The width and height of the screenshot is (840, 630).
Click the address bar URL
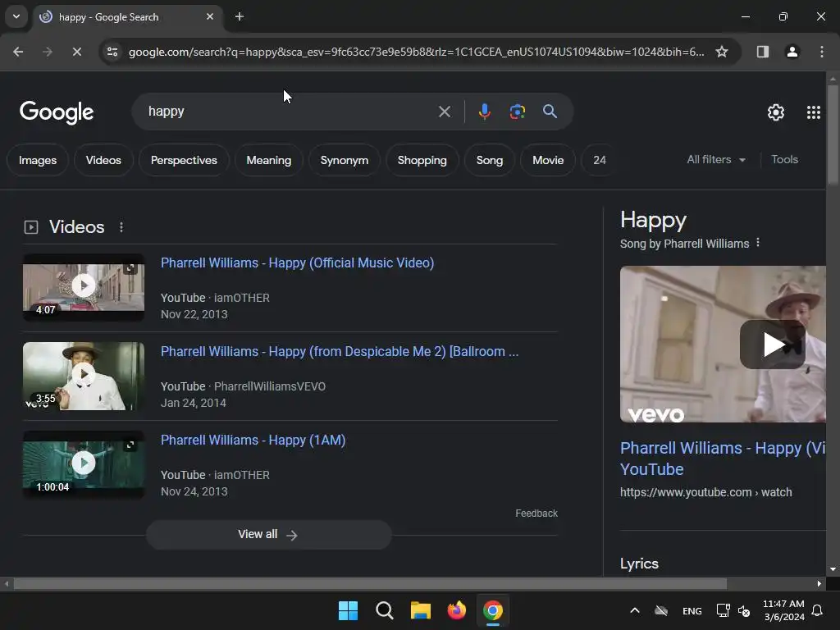coord(416,52)
